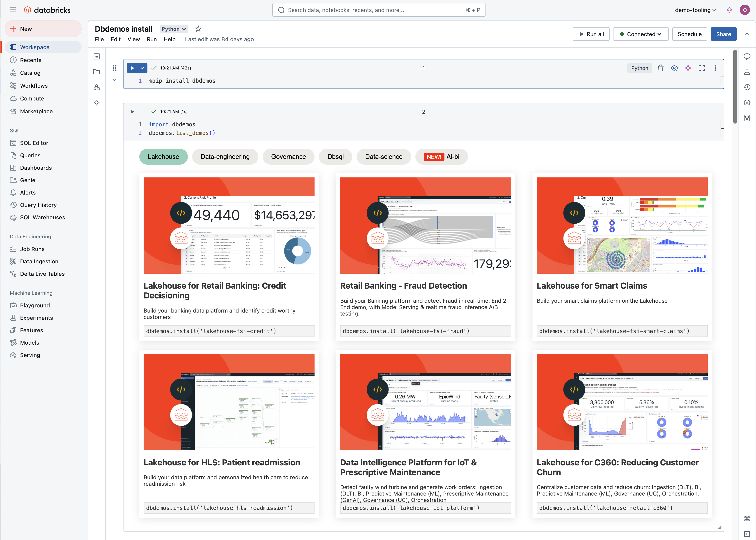756x540 pixels.
Task: Grab the cell 1 drag handle
Action: tap(114, 68)
